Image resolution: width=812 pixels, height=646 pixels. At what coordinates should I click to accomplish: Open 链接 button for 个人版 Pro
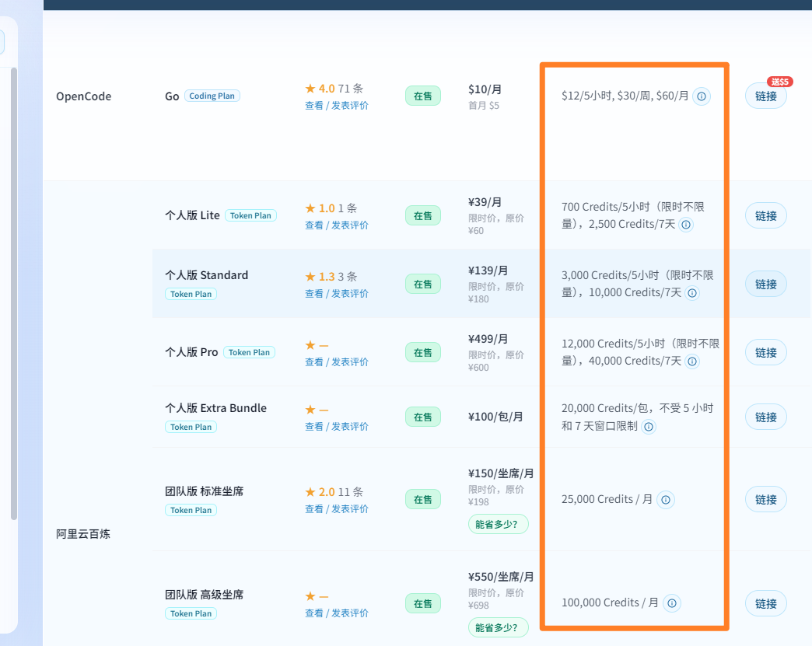coord(766,352)
